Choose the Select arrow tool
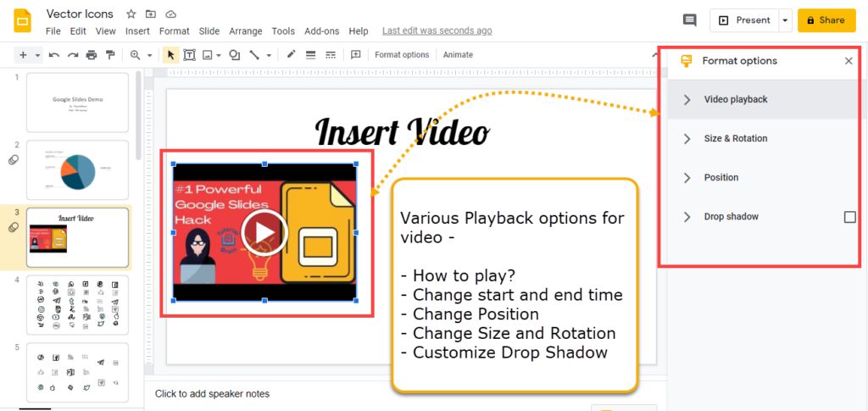Viewport: 868px width, 411px height. 170,55
